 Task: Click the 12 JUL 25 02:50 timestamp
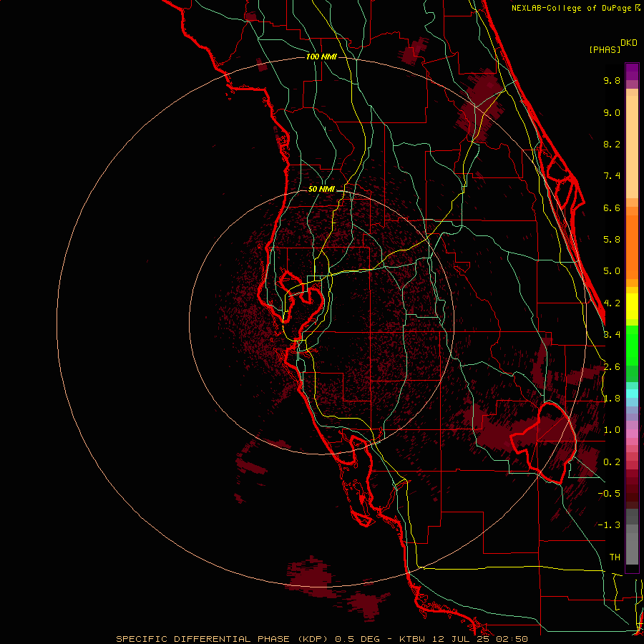pyautogui.click(x=480, y=639)
